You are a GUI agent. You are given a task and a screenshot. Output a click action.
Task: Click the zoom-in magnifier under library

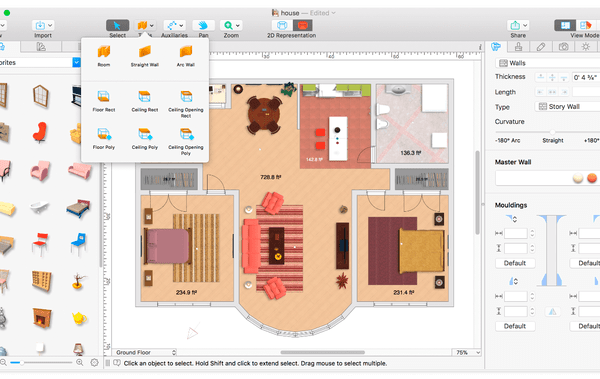point(80,362)
